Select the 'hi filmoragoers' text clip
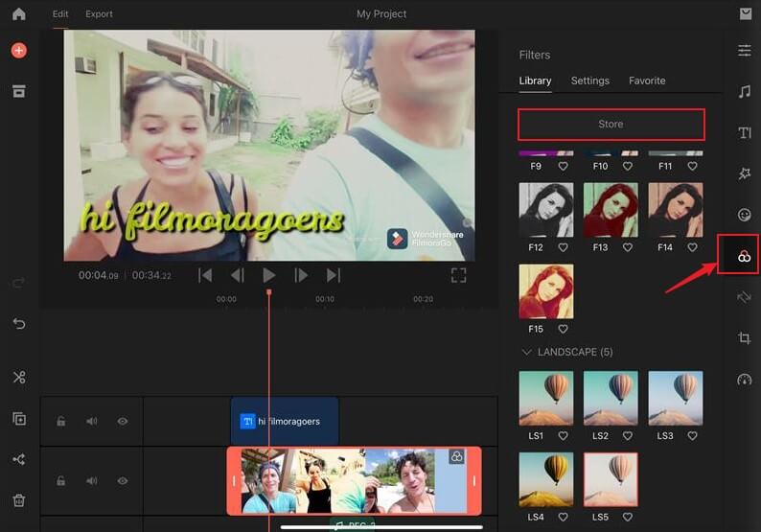The image size is (761, 532). [x=285, y=421]
